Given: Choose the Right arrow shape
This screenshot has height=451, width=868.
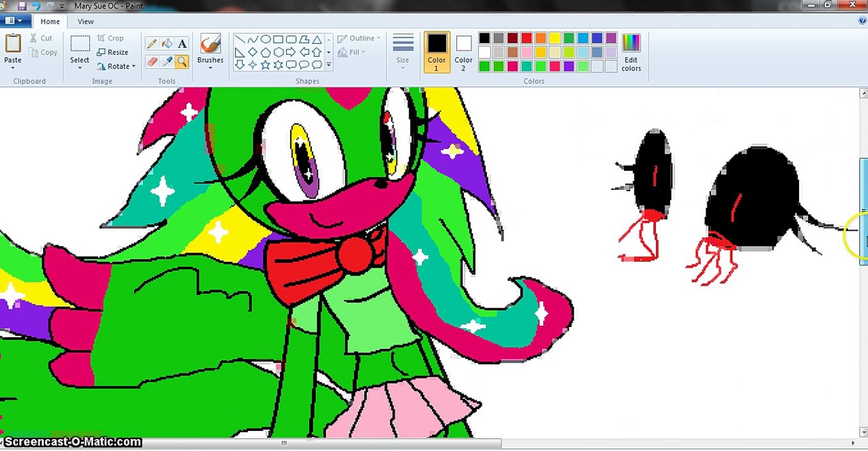Looking at the screenshot, I should pyautogui.click(x=292, y=52).
